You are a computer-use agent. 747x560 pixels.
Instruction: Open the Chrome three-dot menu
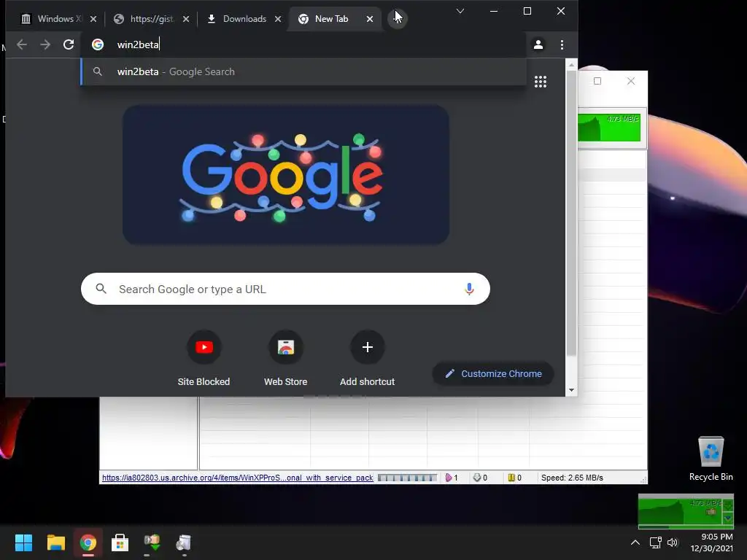pos(562,44)
